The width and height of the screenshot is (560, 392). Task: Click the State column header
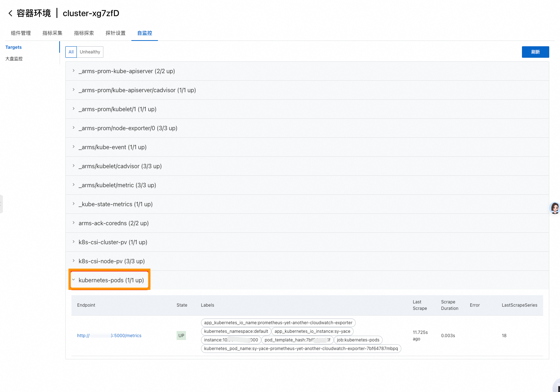[182, 305]
